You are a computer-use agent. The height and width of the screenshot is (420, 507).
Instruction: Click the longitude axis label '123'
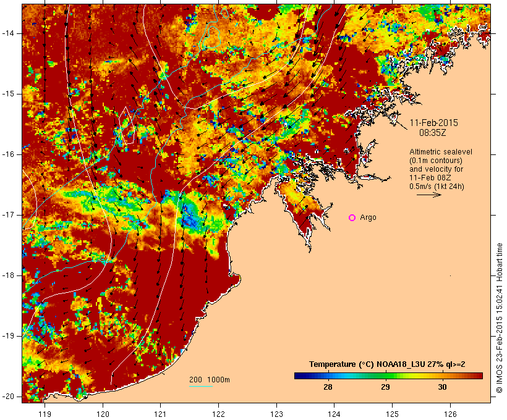pos(276,414)
